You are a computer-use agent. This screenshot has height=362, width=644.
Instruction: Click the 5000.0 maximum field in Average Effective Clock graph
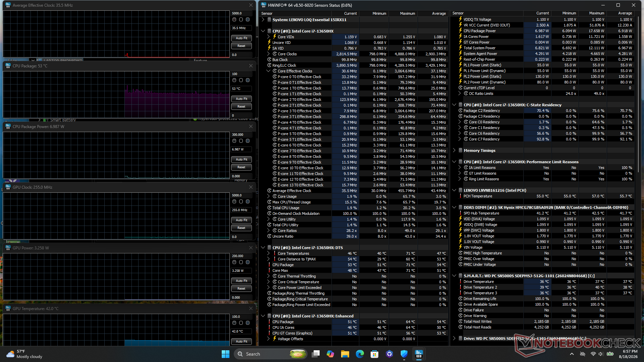pyautogui.click(x=241, y=13)
